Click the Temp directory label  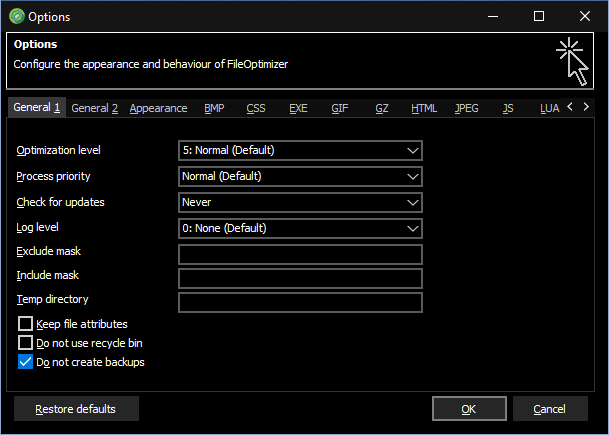point(52,299)
